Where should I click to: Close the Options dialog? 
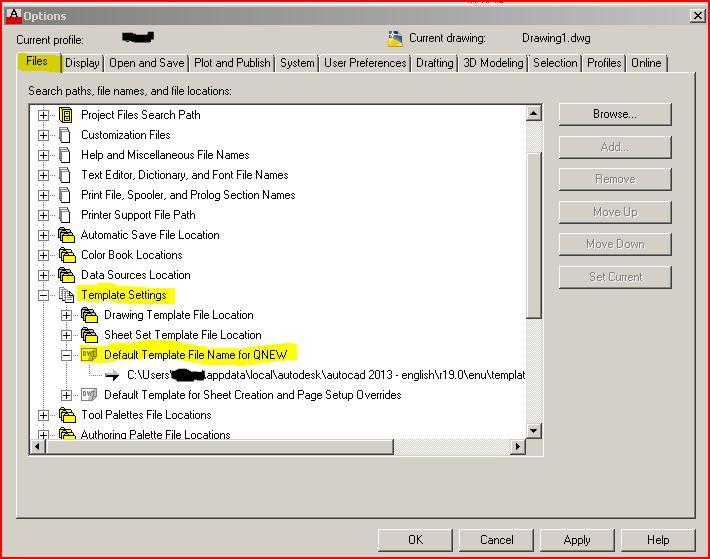pos(698,16)
